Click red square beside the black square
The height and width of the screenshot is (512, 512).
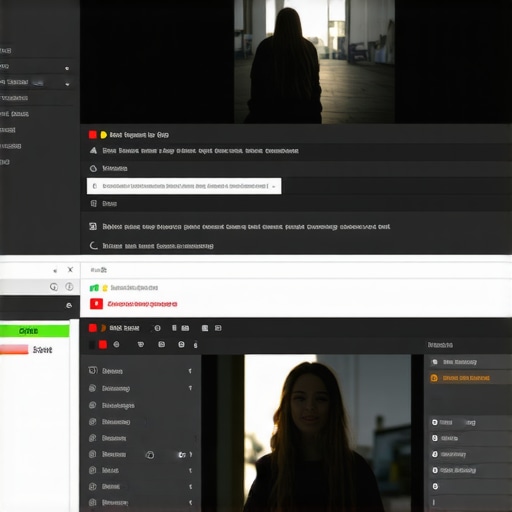(103, 345)
